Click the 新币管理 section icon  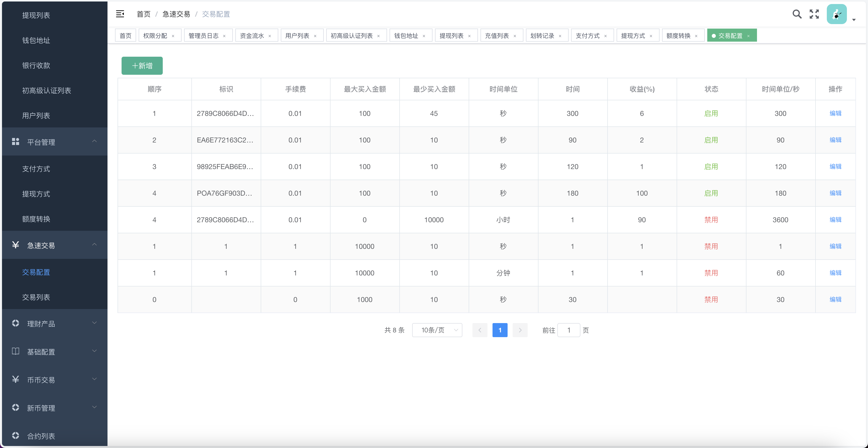(15, 408)
